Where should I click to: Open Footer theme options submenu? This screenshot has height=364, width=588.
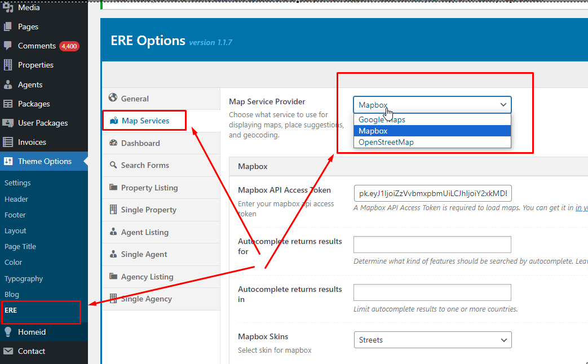(x=15, y=215)
